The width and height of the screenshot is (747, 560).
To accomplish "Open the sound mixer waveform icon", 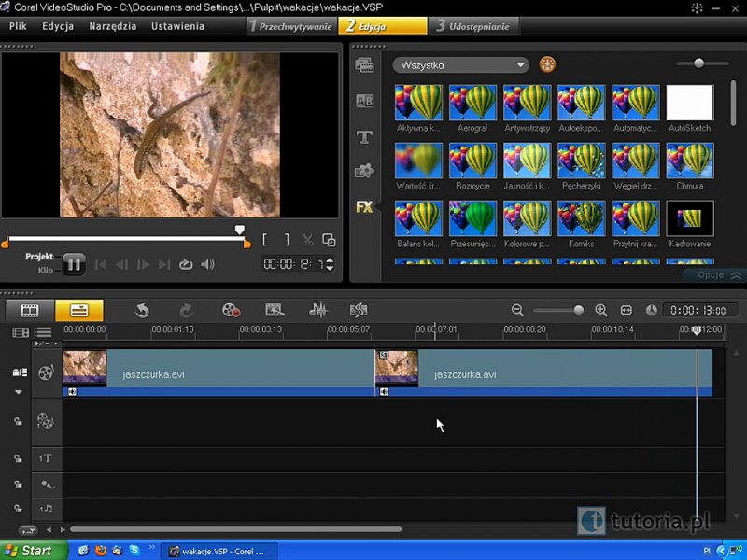I will [x=318, y=310].
